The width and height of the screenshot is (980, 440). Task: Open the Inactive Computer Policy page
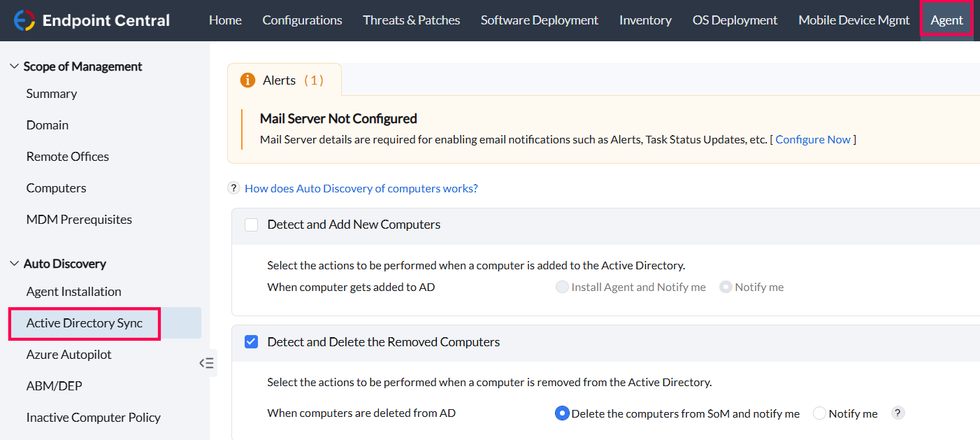coord(93,417)
